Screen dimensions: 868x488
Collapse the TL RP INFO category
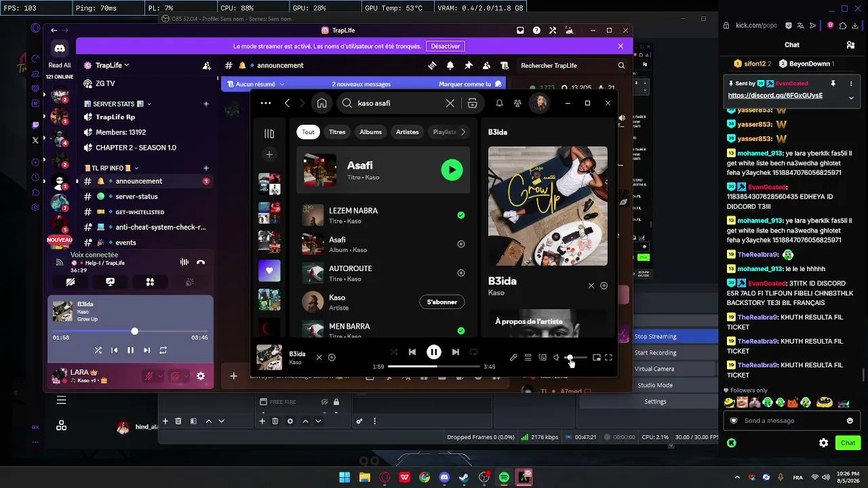[x=111, y=168]
